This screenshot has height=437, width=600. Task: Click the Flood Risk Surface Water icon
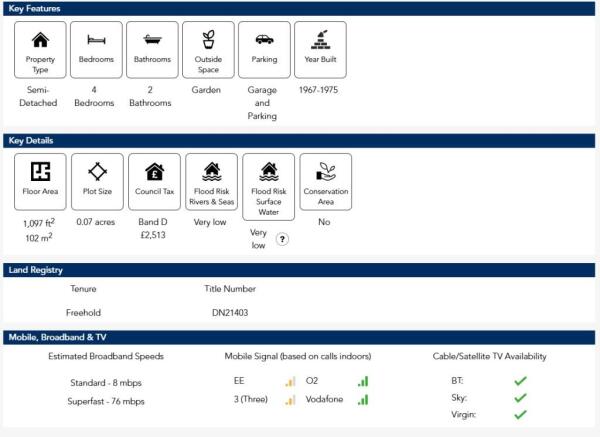pos(268,171)
